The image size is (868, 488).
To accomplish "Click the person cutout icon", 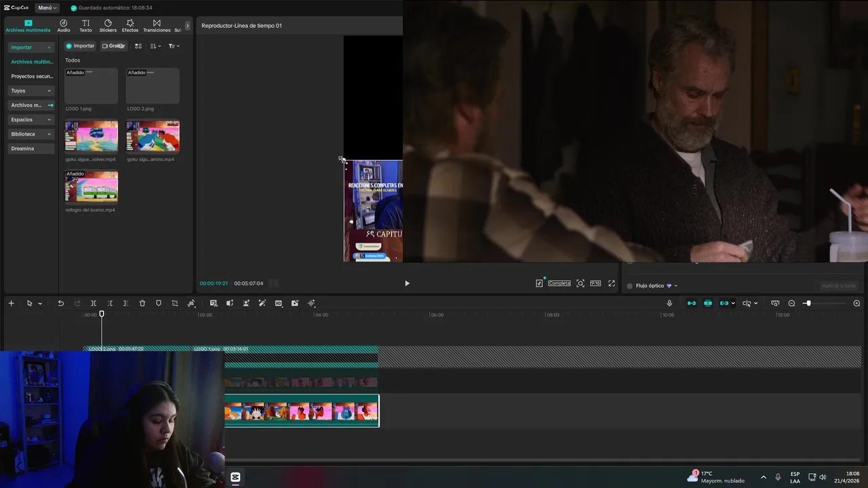I will [246, 303].
